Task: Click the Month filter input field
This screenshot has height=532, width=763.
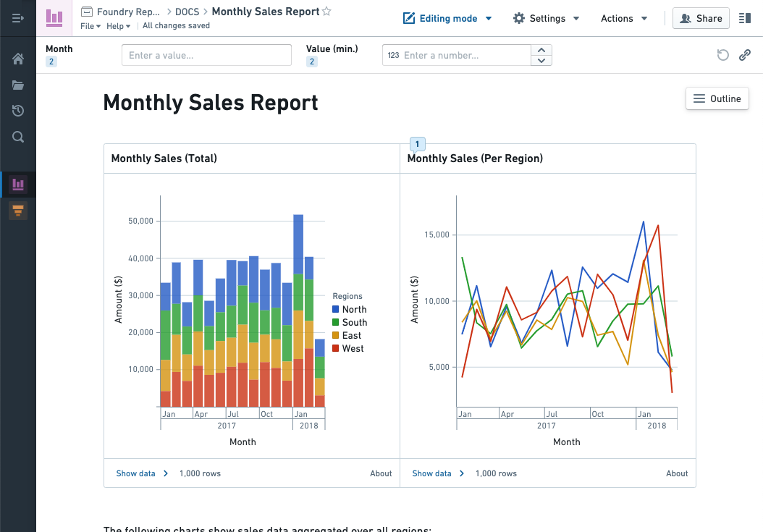Action: 206,55
